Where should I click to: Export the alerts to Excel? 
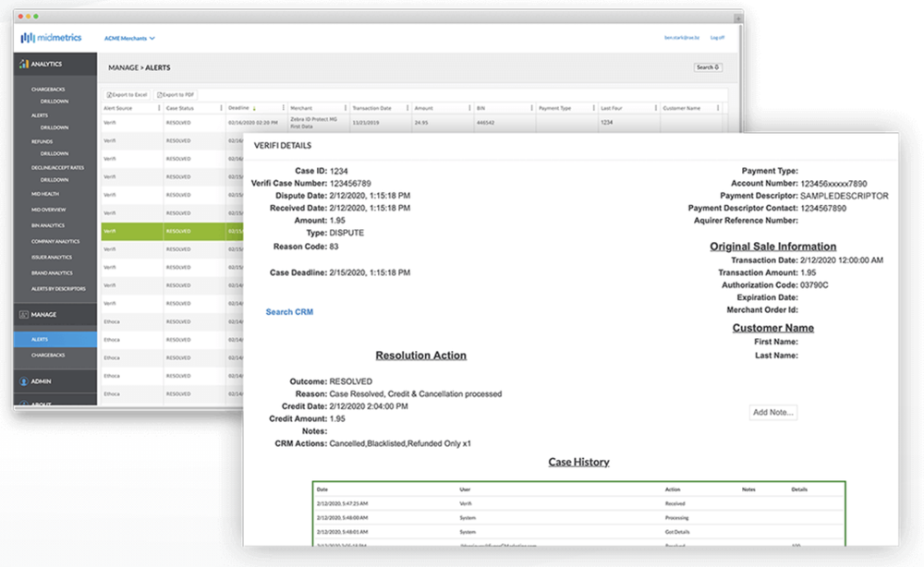(x=127, y=95)
